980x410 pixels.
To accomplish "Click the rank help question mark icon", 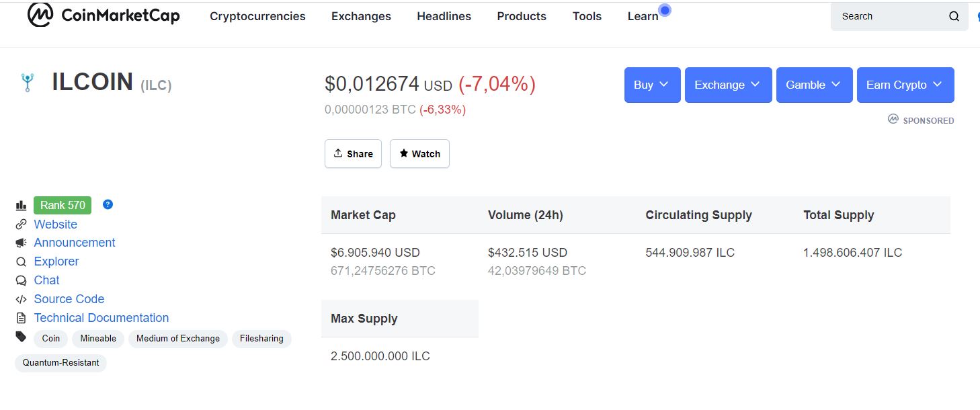I will pos(108,204).
